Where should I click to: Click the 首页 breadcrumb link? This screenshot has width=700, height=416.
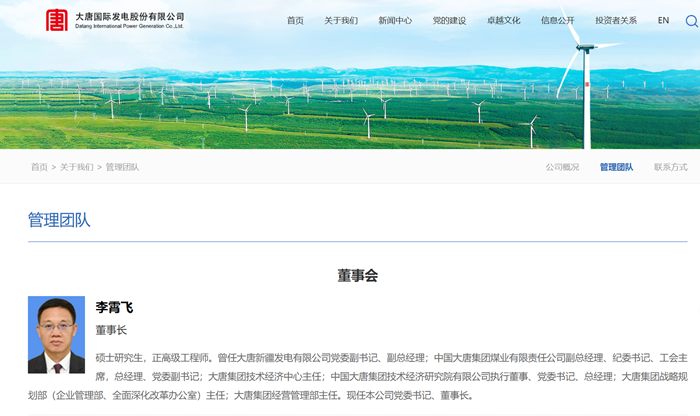(x=39, y=167)
